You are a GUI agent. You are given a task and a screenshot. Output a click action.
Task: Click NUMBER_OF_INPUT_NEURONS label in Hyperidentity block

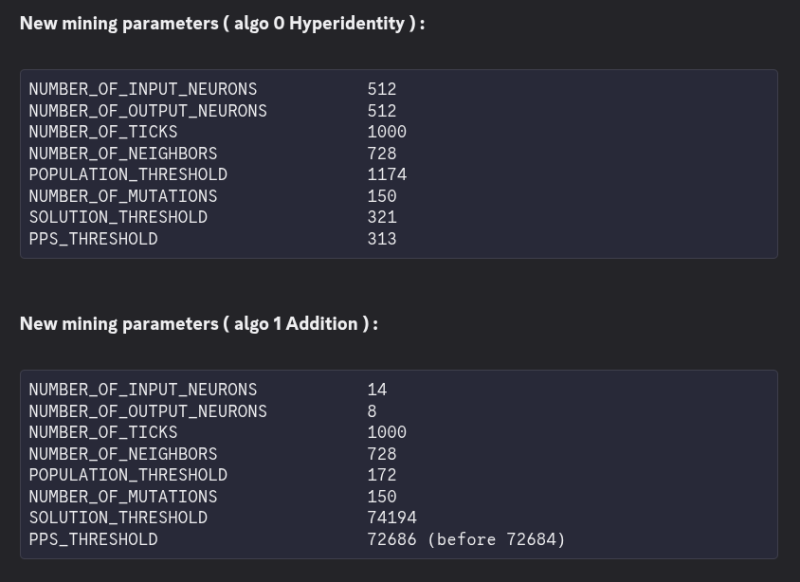[x=142, y=89]
